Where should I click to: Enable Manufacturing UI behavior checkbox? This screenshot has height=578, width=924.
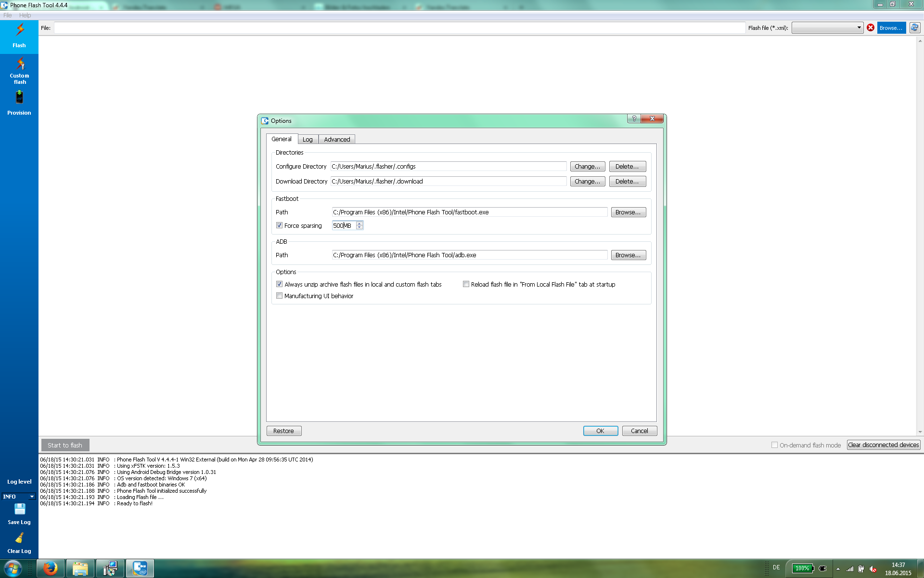(279, 296)
